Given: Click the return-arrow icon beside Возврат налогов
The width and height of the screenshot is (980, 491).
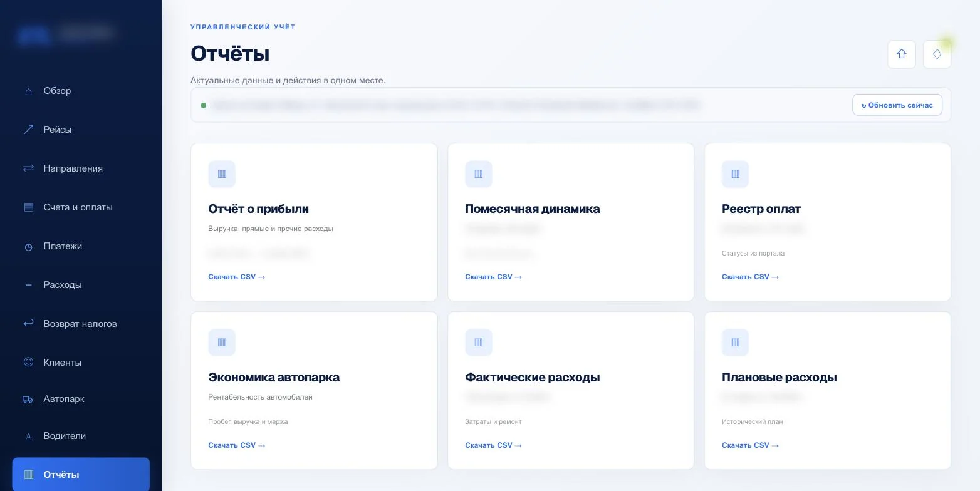Looking at the screenshot, I should point(28,323).
